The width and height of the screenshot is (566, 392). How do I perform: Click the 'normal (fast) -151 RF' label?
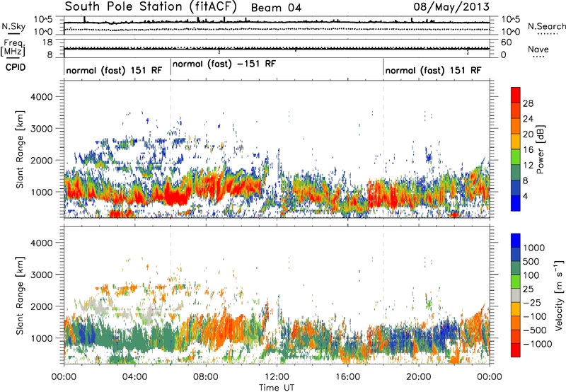[x=224, y=64]
